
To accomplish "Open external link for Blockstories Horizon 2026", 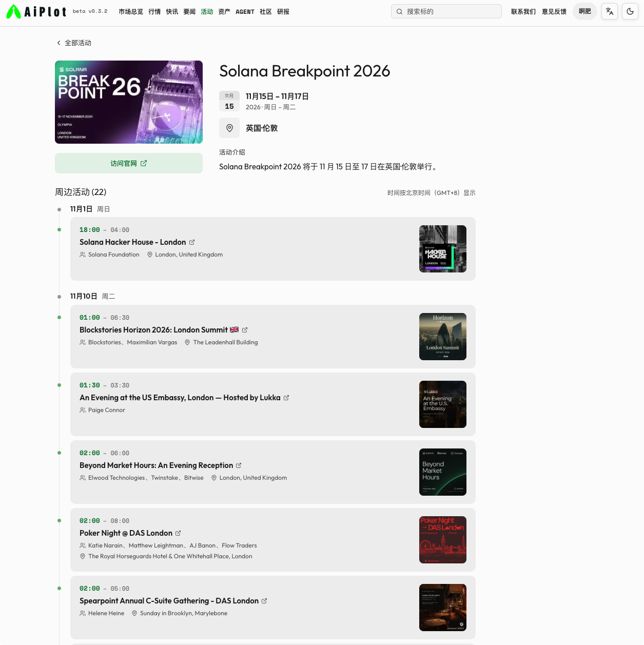I will [245, 330].
